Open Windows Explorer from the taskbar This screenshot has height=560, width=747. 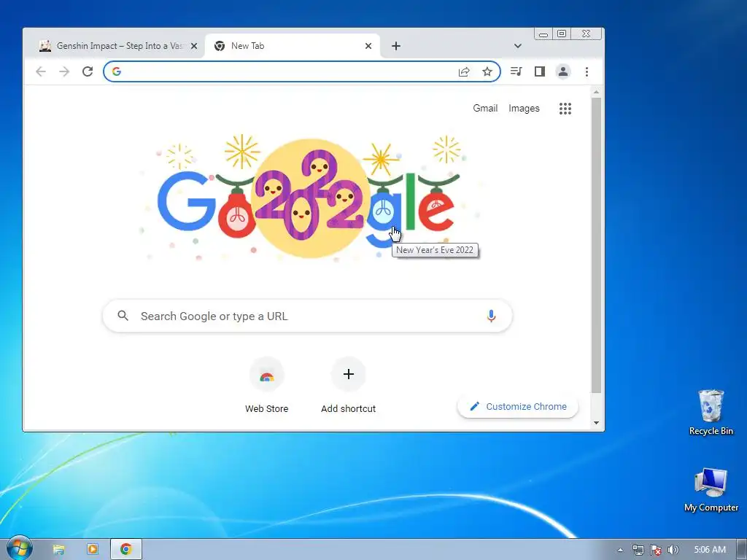click(x=58, y=550)
